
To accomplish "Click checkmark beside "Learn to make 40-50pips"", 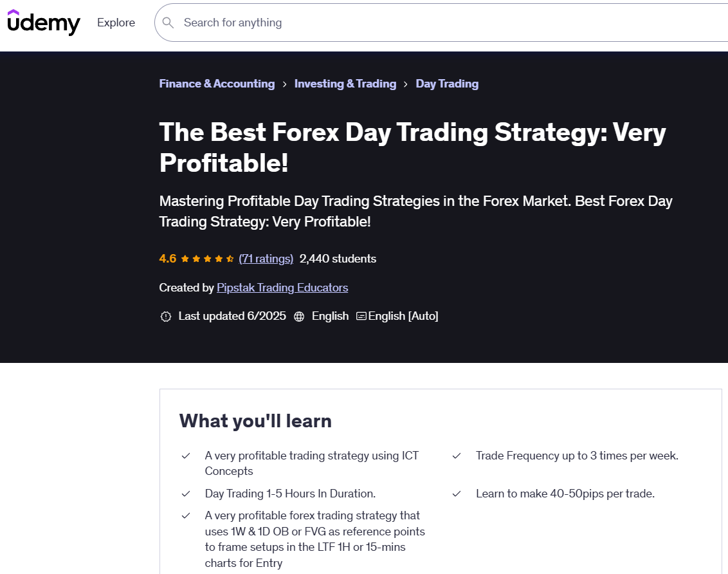I will click(457, 494).
